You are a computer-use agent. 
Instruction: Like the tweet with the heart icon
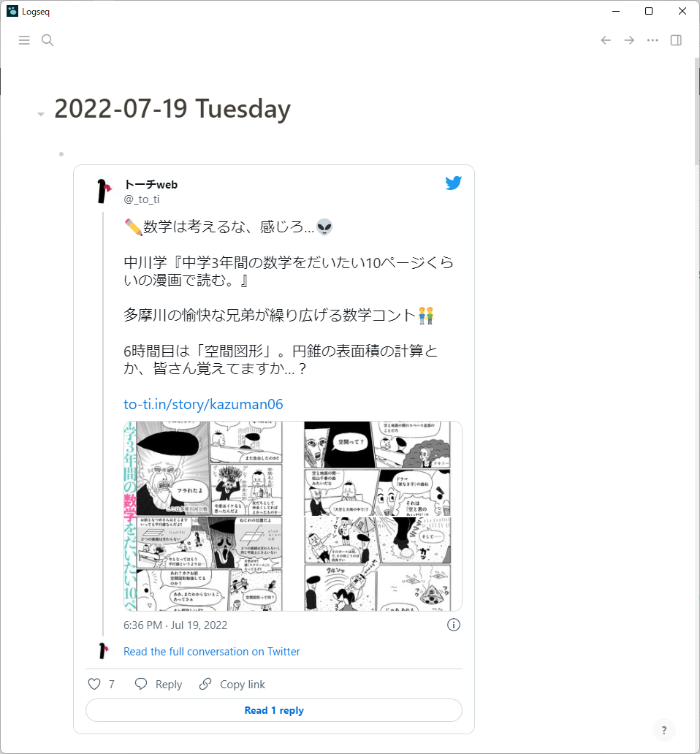coord(94,684)
